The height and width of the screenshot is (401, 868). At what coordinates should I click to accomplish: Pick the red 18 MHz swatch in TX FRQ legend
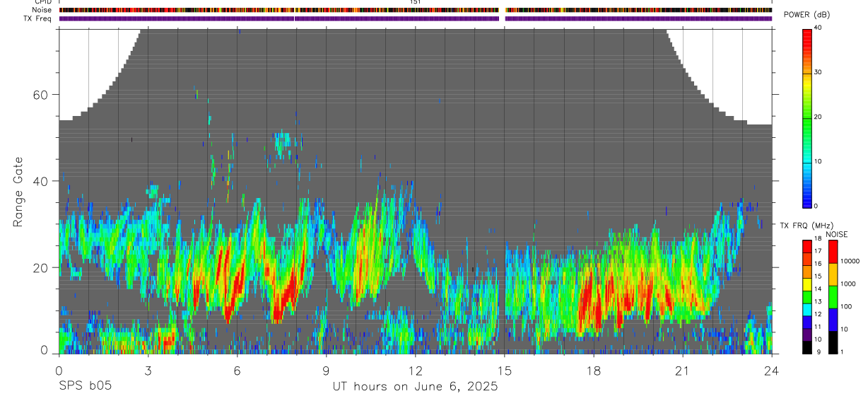(x=807, y=246)
